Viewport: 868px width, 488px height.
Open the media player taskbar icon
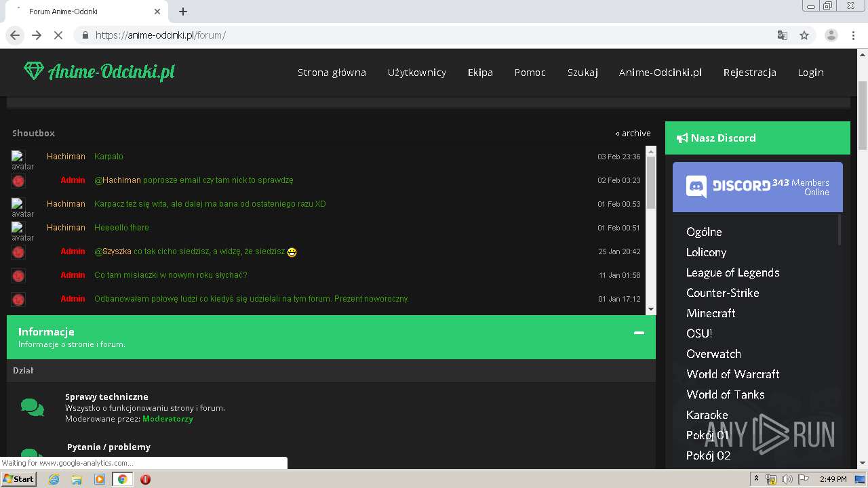click(100, 479)
